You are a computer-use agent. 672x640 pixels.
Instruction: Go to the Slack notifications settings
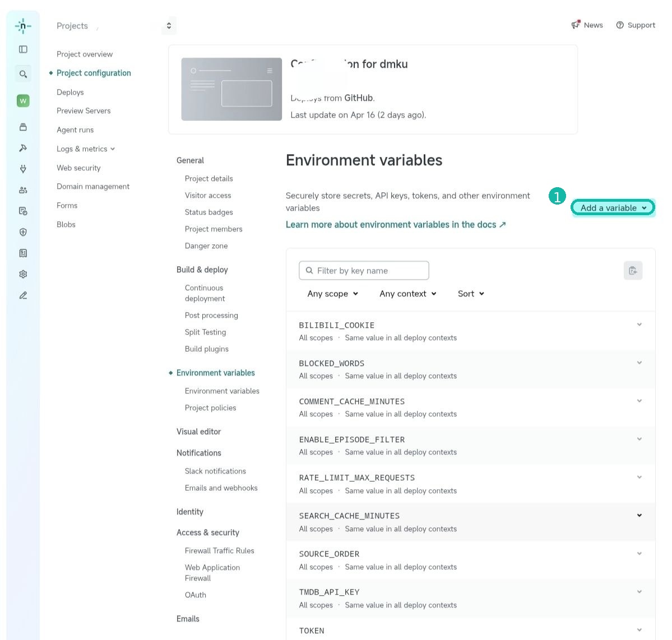click(x=215, y=471)
